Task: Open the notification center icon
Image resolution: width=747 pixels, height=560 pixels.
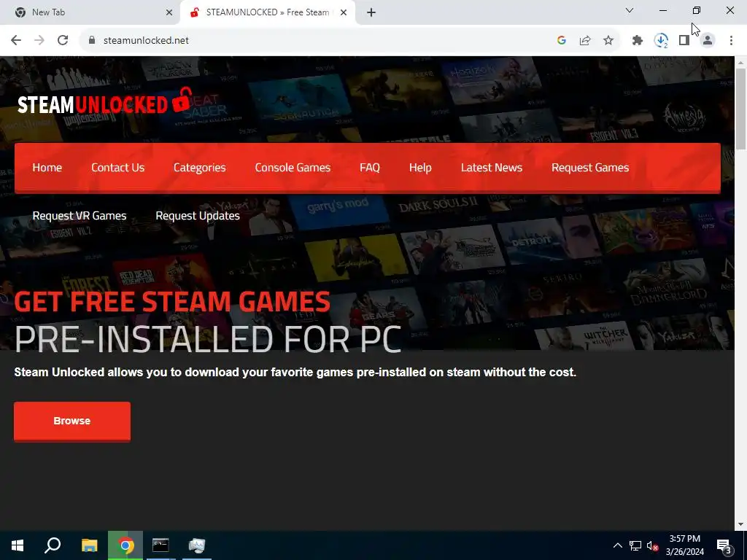Action: coord(724,545)
